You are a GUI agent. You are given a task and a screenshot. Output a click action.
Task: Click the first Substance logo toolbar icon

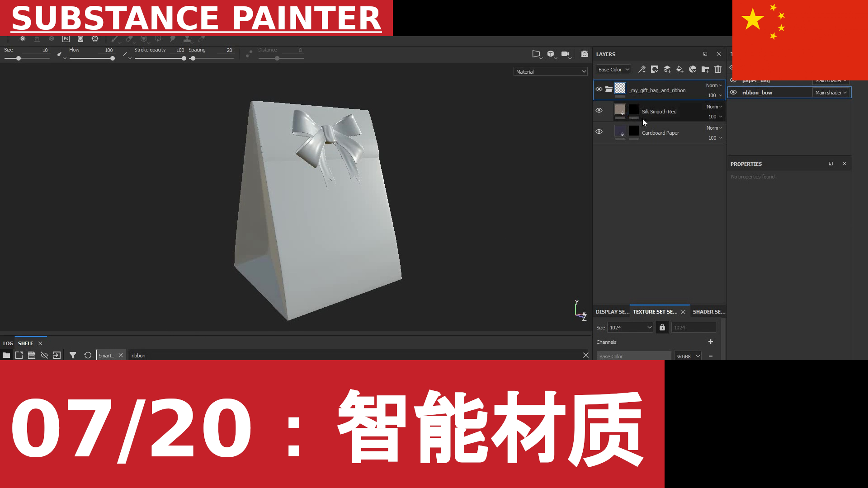(x=23, y=39)
